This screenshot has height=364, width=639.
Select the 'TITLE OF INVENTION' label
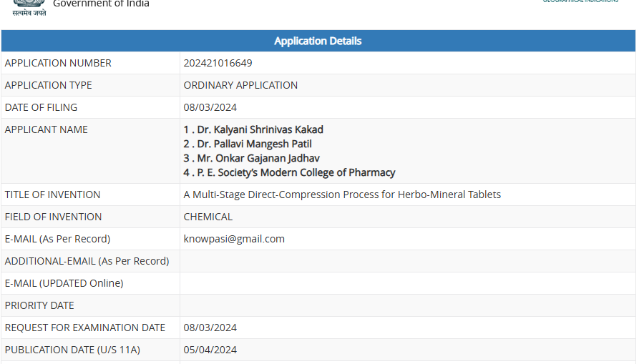click(x=52, y=195)
